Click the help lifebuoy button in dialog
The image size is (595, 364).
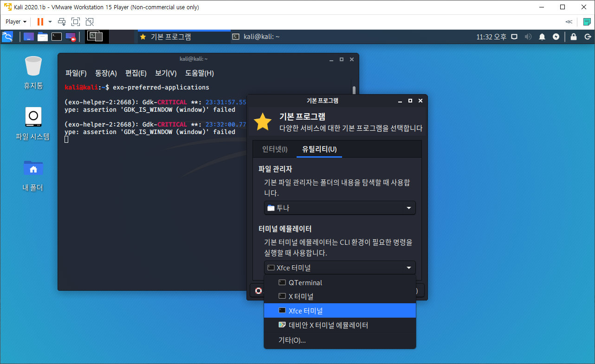click(x=259, y=291)
